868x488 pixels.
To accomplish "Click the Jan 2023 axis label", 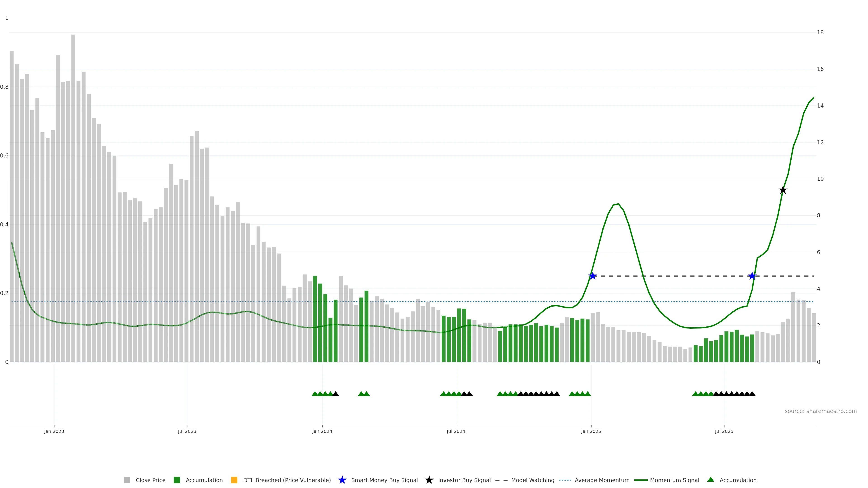I will pyautogui.click(x=54, y=431).
